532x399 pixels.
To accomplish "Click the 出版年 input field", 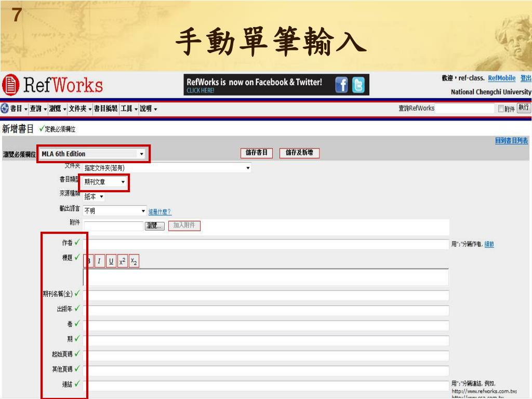I will (267, 311).
